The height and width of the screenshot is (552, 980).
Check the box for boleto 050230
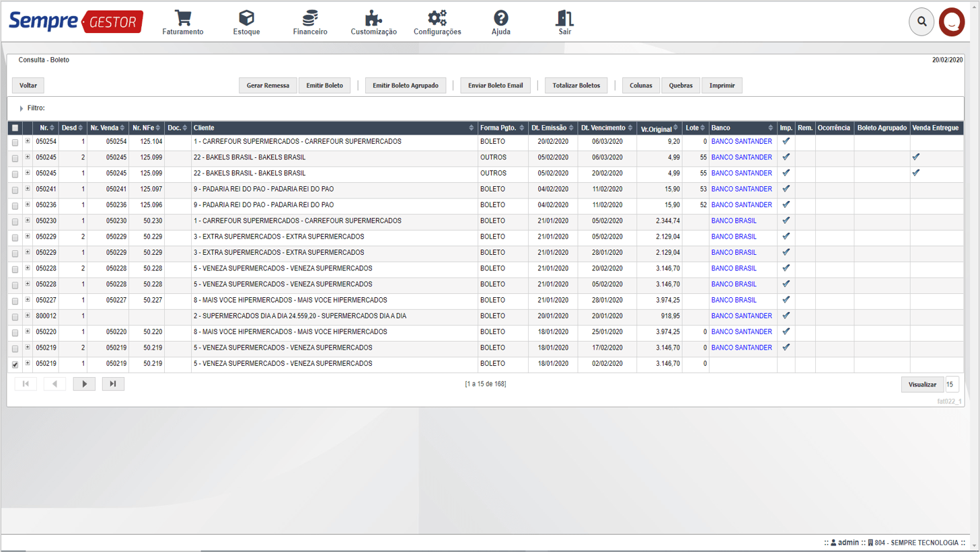15,222
